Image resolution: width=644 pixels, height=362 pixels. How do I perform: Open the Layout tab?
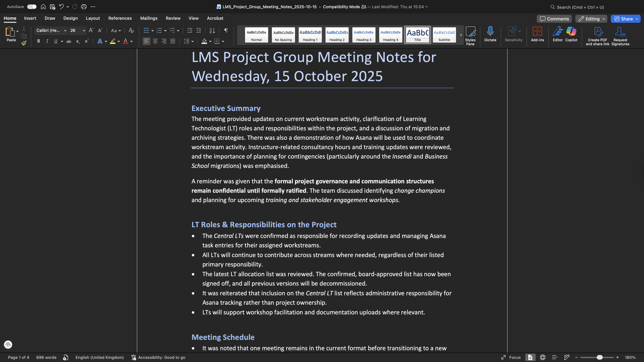[x=93, y=18]
